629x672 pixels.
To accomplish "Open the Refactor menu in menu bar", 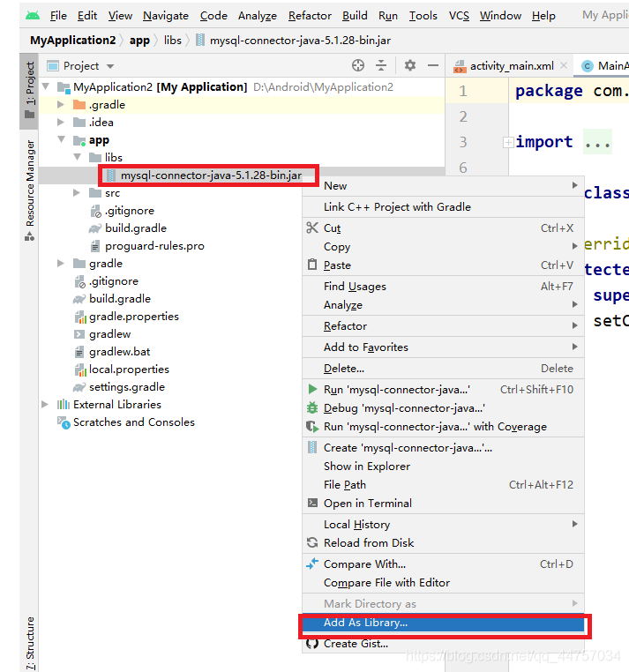I will [308, 16].
